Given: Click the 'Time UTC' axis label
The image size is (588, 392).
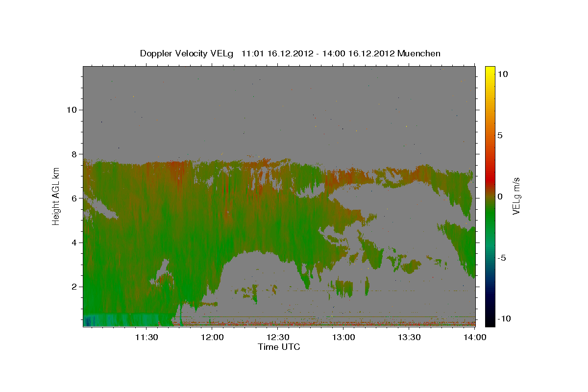Looking at the screenshot, I should click(x=279, y=347).
